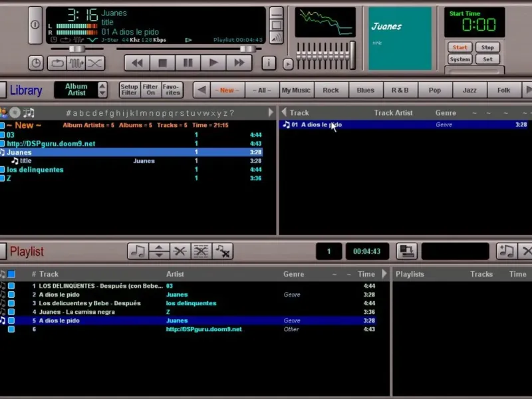Image resolution: width=532 pixels, height=399 pixels.
Task: Click the remove track X icon in playlist toolbar
Action: point(180,251)
